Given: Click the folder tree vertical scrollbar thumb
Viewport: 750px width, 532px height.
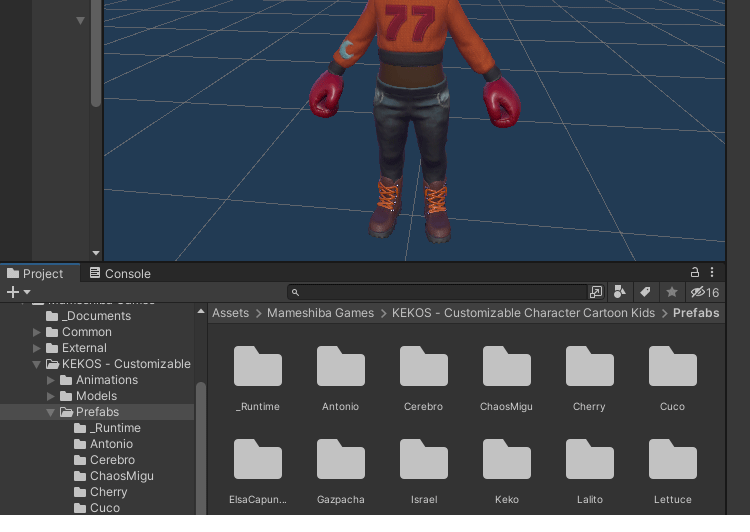Looking at the screenshot, I should (201, 448).
